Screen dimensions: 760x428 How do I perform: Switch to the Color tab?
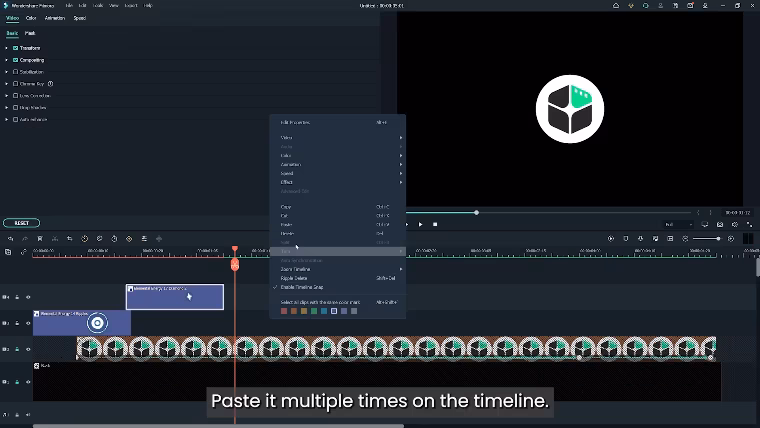tap(31, 18)
